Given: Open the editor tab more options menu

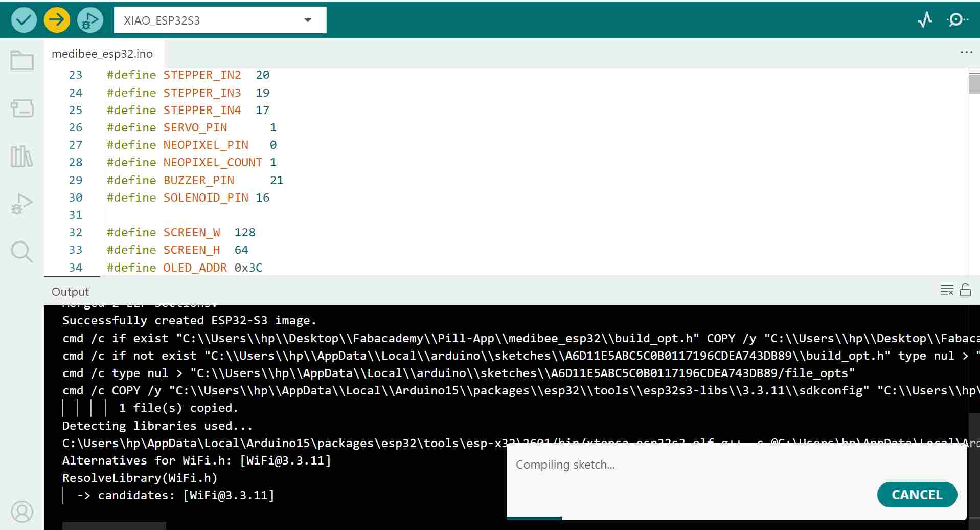Looking at the screenshot, I should (x=966, y=52).
